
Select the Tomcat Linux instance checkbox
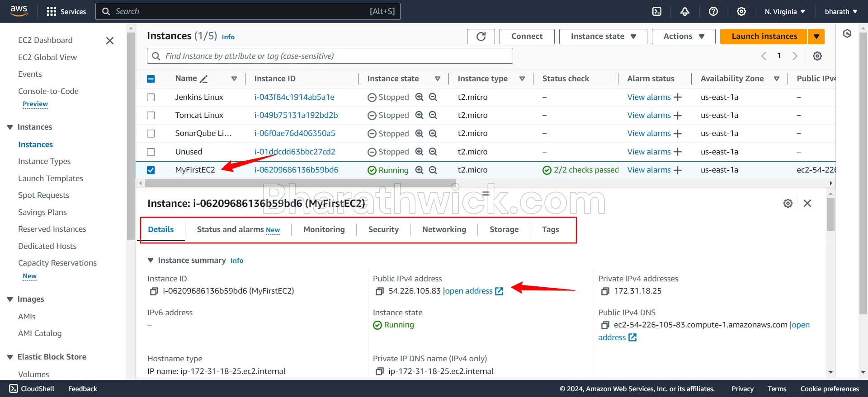(x=151, y=115)
